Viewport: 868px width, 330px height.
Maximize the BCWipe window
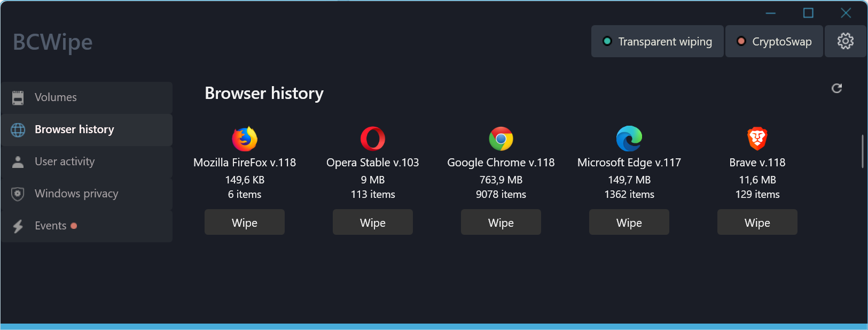click(x=808, y=13)
